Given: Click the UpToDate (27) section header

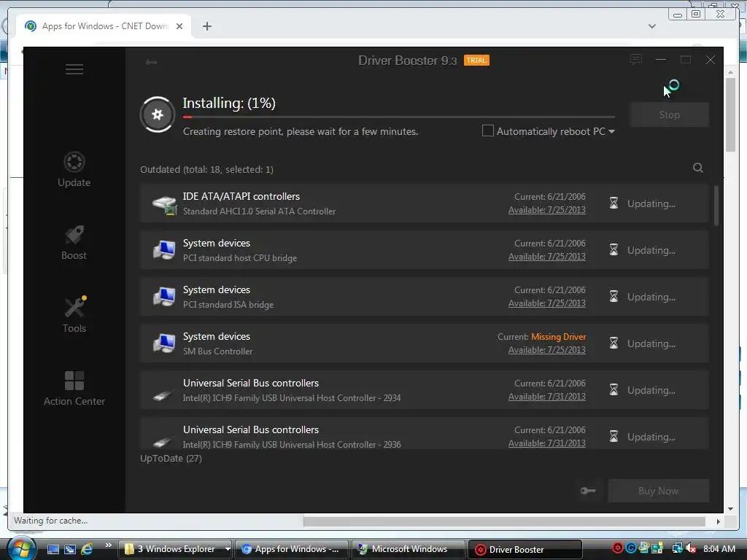Looking at the screenshot, I should coord(171,458).
